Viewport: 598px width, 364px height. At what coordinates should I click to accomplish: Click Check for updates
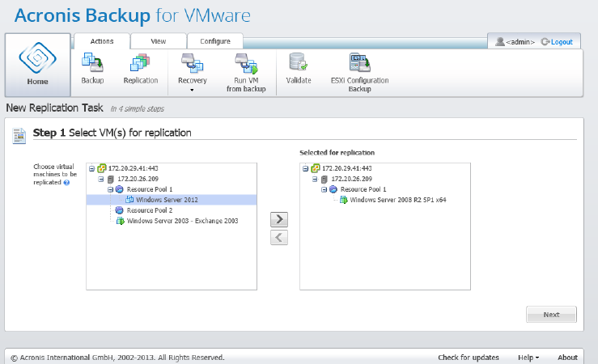469,358
